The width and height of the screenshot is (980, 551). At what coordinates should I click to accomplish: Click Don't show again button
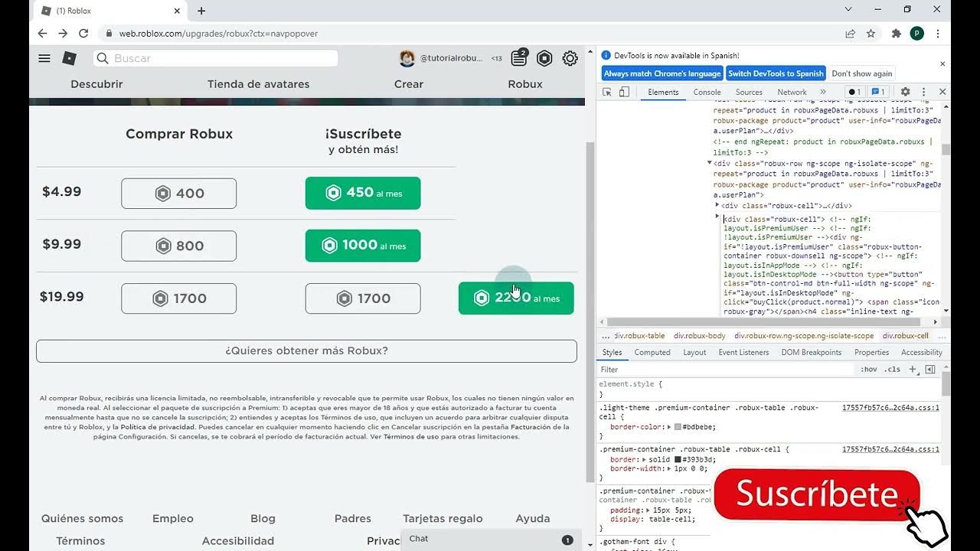point(862,73)
